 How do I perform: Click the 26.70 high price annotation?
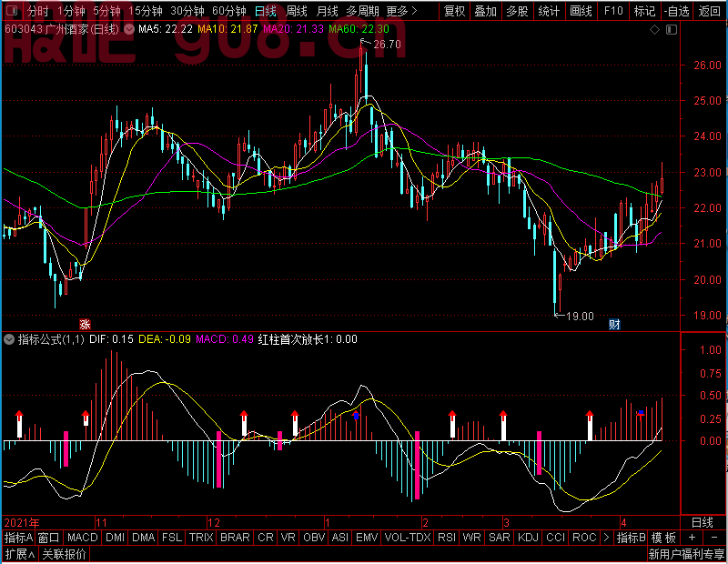click(387, 45)
